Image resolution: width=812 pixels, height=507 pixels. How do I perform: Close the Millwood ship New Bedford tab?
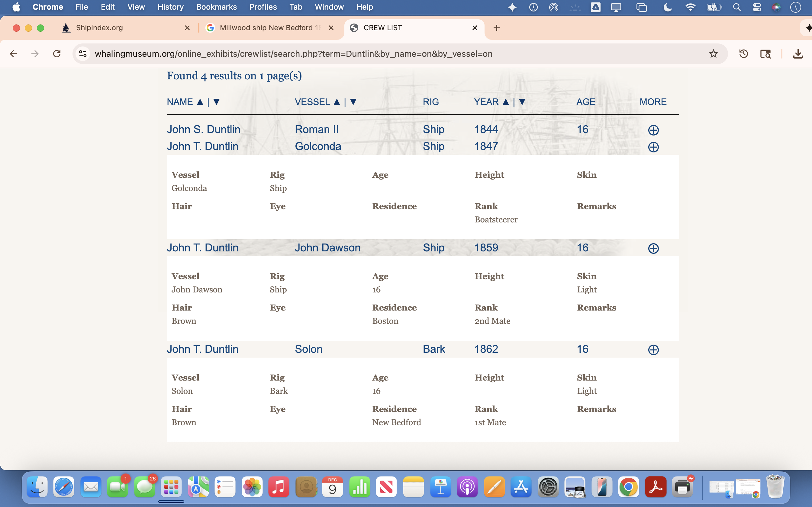(x=331, y=28)
